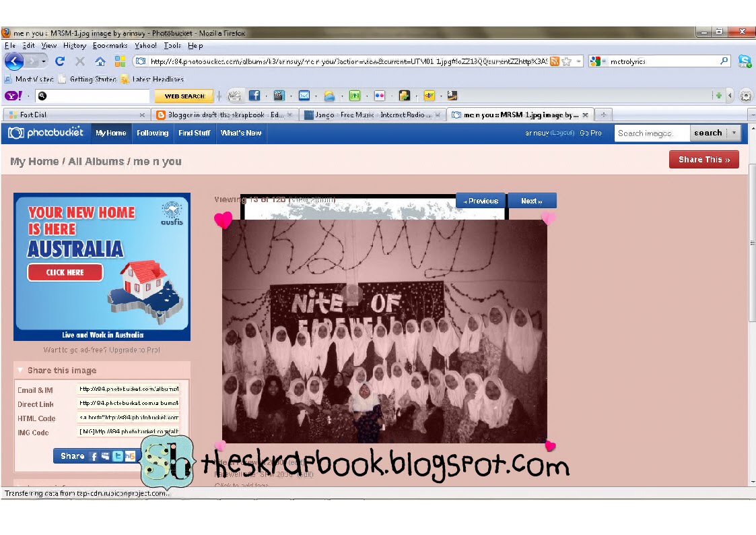Viewport: 756px width, 535px height.
Task: Click the Most Visited bookmark
Action: (30, 79)
